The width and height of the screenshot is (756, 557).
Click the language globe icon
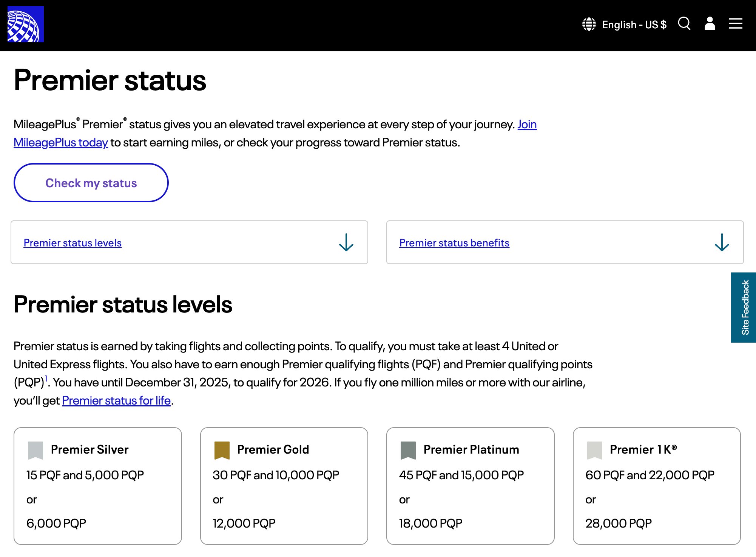(x=589, y=25)
